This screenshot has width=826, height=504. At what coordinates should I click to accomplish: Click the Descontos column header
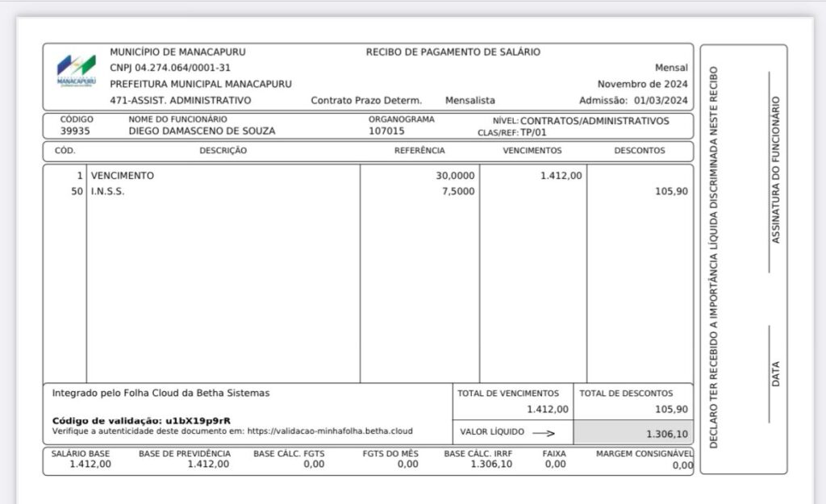click(x=639, y=151)
